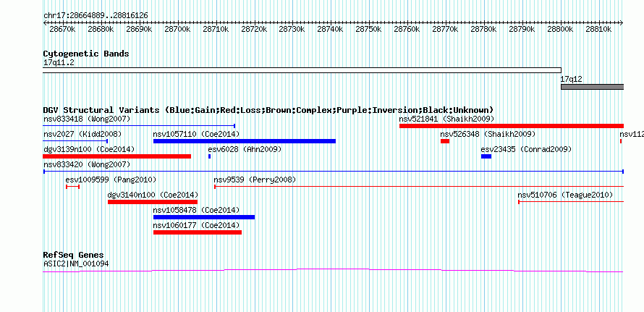Open nsv521841 (Shaikh2009) variant label
Viewport: 644px width, 312px height.
point(446,119)
